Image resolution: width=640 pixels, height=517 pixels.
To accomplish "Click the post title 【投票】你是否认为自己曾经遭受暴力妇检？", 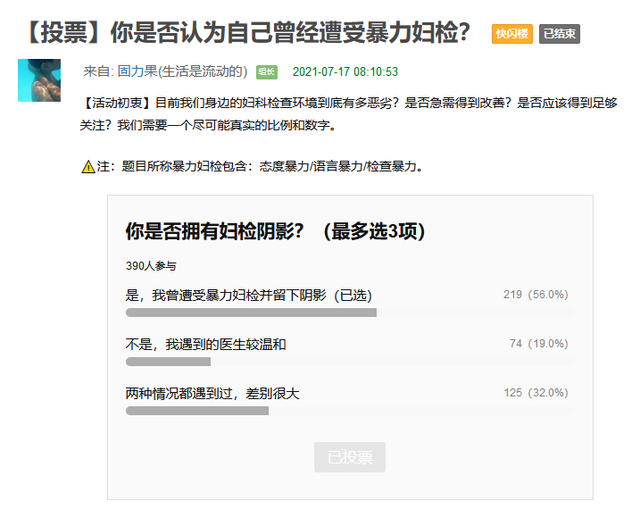I will tap(247, 33).
